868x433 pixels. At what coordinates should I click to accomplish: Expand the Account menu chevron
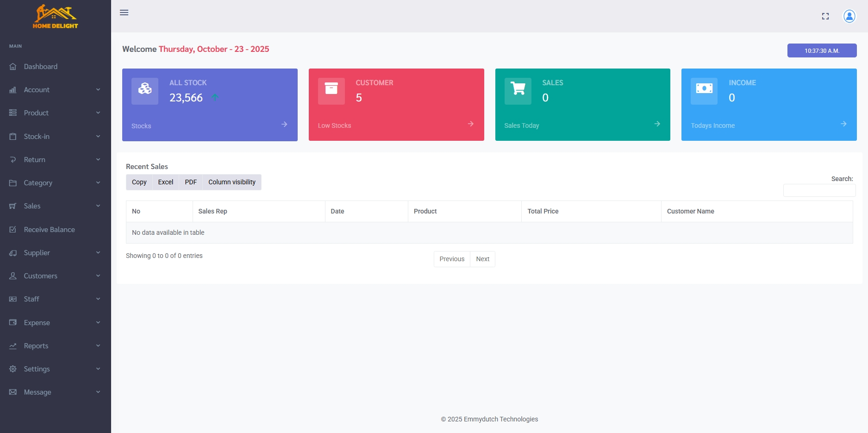[98, 89]
